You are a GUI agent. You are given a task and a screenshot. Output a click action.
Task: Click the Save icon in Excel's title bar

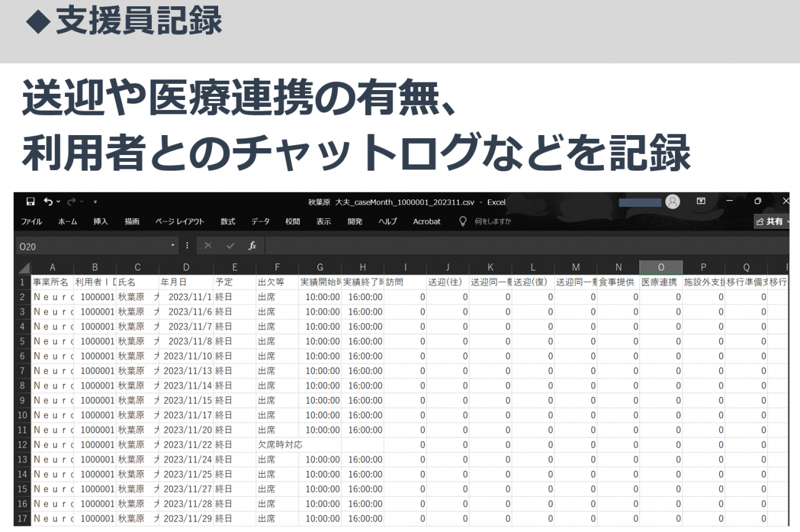pos(30,201)
